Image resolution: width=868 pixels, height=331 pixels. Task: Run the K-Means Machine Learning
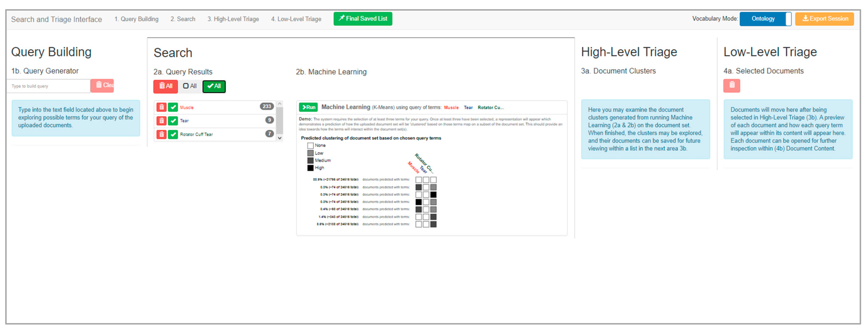pos(308,107)
